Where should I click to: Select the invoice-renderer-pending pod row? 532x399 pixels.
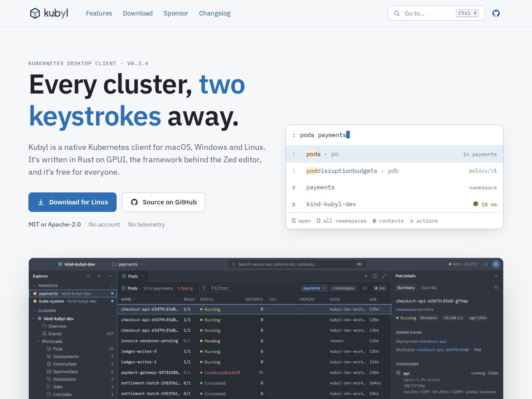point(254,341)
